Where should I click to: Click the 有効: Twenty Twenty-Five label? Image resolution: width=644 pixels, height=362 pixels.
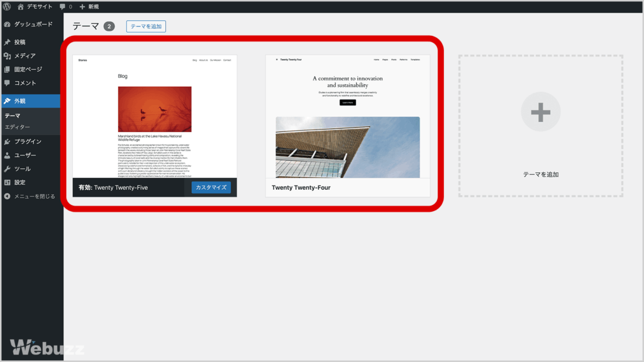coord(113,187)
